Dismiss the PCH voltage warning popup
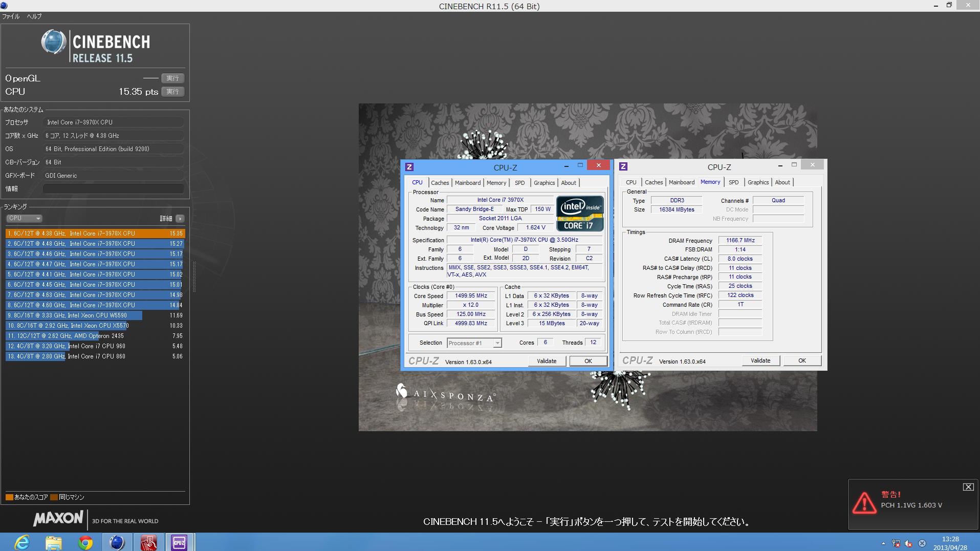 tap(968, 487)
